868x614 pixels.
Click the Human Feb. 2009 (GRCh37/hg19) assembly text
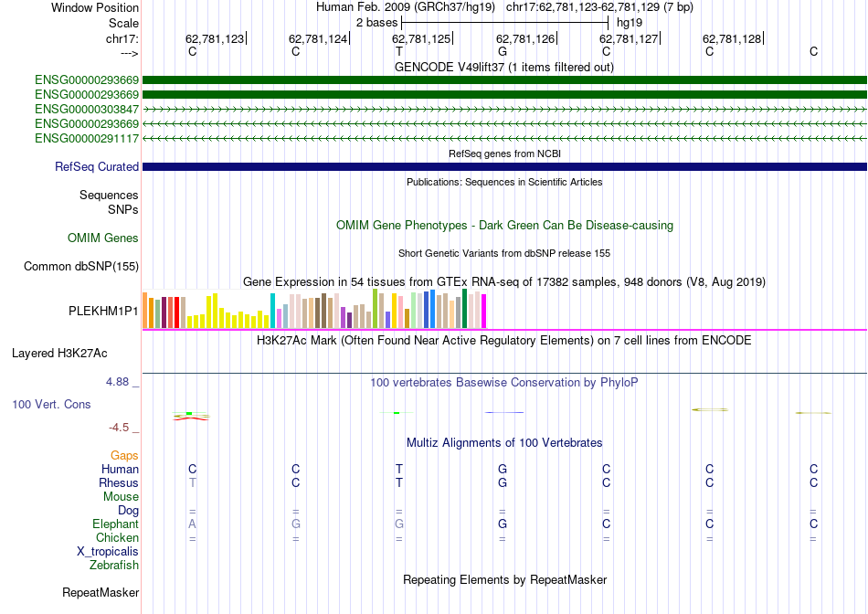click(408, 7)
